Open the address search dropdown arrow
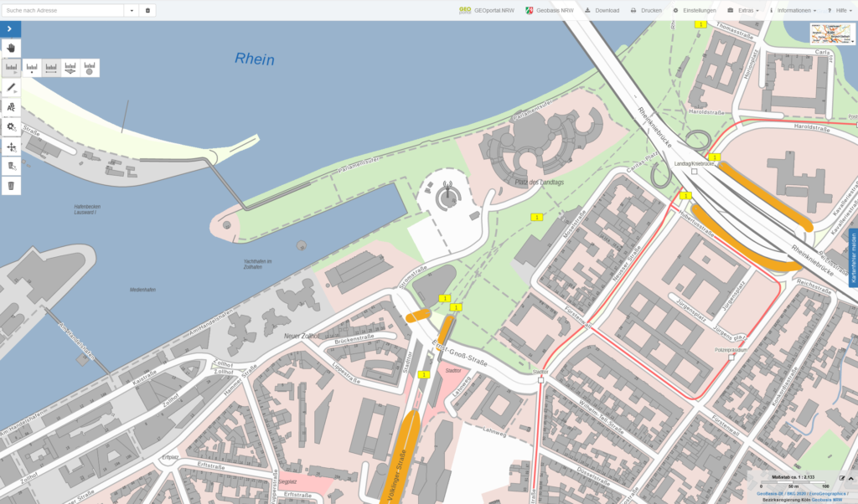The image size is (858, 504). tap(132, 10)
